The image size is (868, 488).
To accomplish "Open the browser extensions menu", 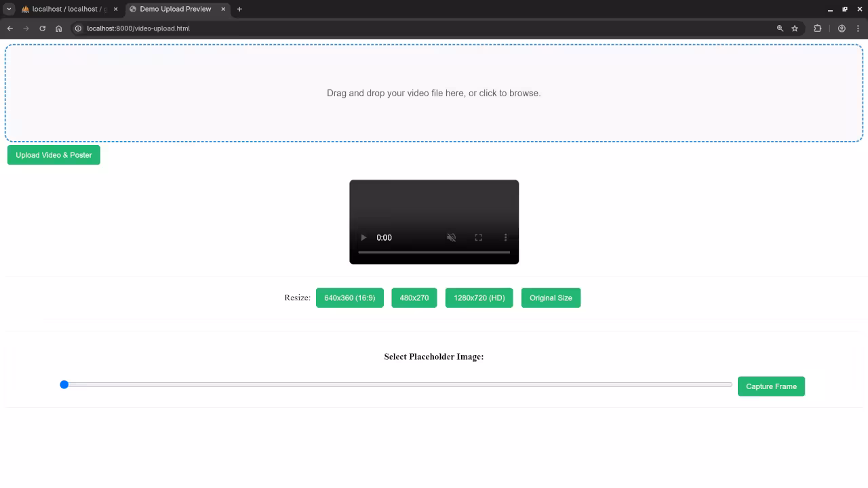I will (x=817, y=28).
